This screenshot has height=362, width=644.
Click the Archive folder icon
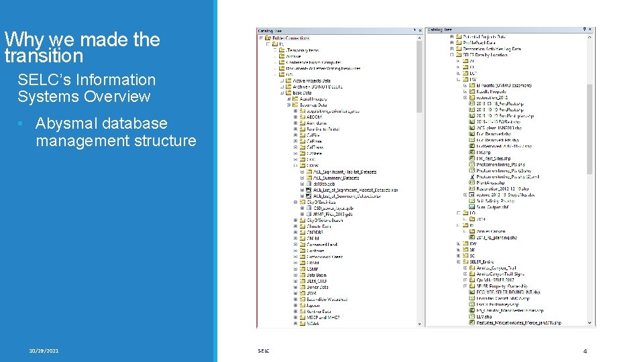pyautogui.click(x=282, y=56)
